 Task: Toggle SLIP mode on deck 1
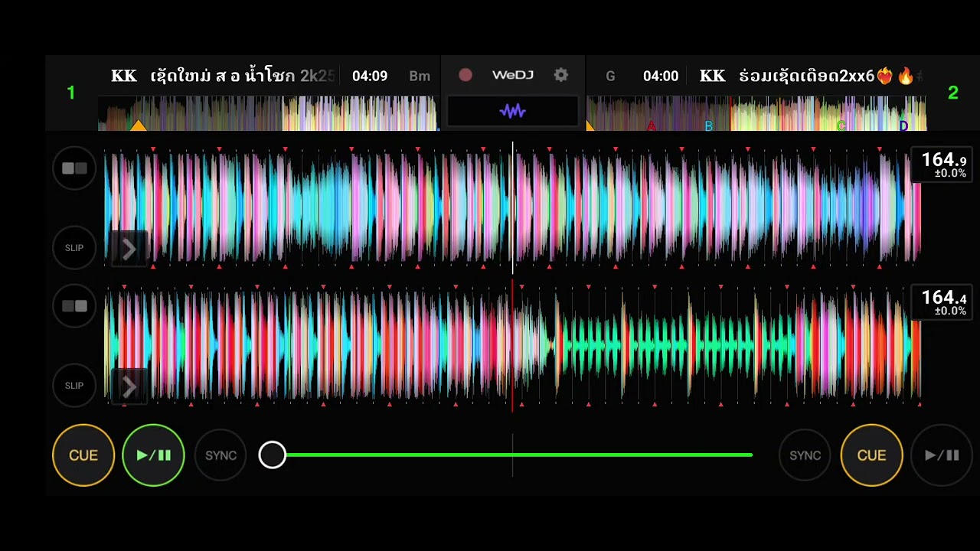pos(74,248)
